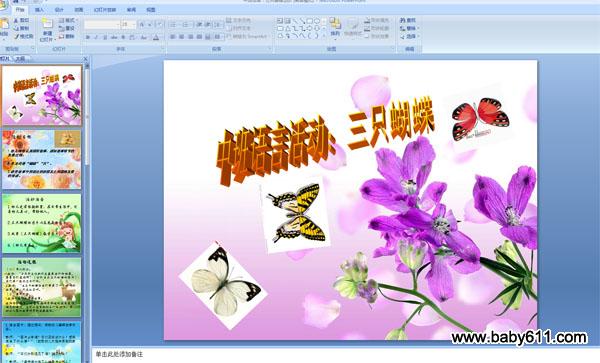Toggle Center text alignment
The height and width of the screenshot is (363, 600).
coord(182,37)
